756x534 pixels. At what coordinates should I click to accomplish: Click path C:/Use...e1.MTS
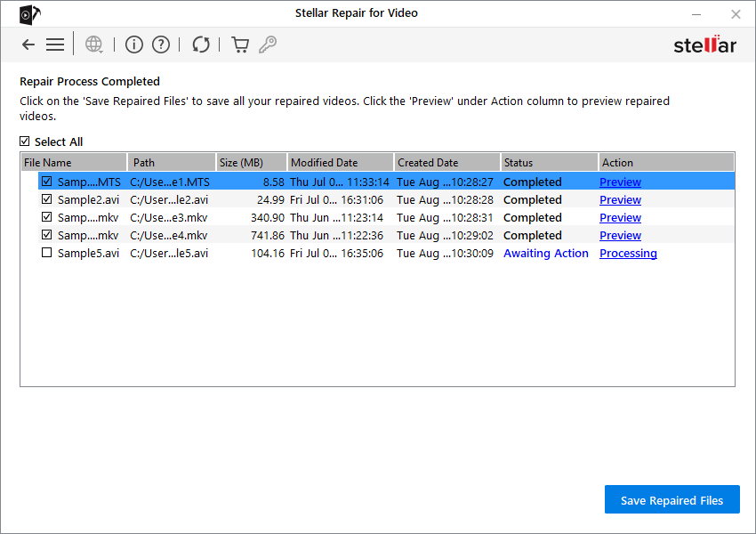pyautogui.click(x=170, y=182)
